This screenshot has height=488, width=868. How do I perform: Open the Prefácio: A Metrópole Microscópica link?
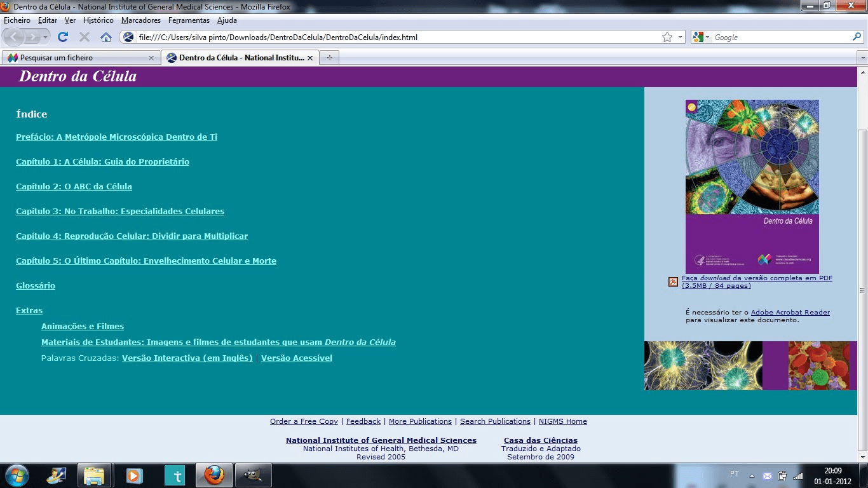click(x=117, y=137)
